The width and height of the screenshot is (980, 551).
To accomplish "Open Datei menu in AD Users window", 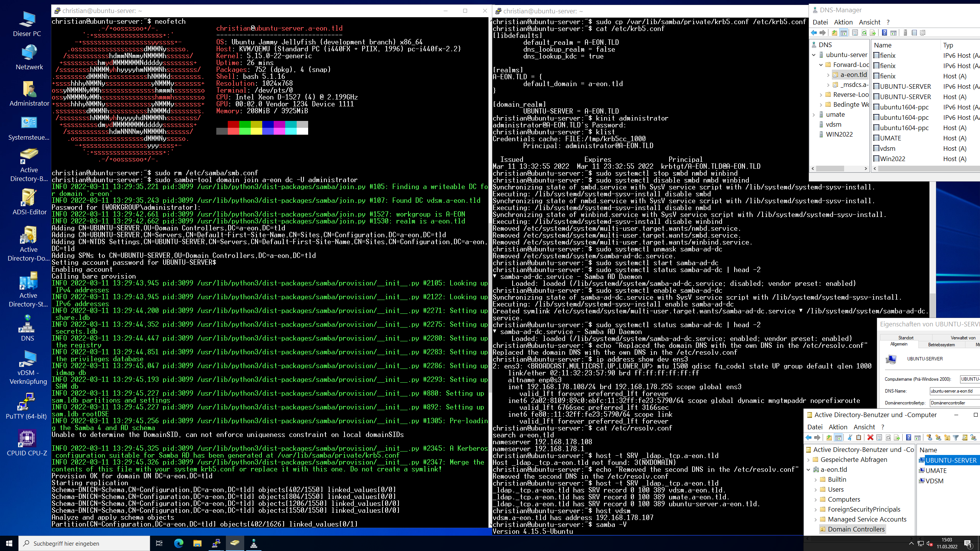I will tap(815, 427).
